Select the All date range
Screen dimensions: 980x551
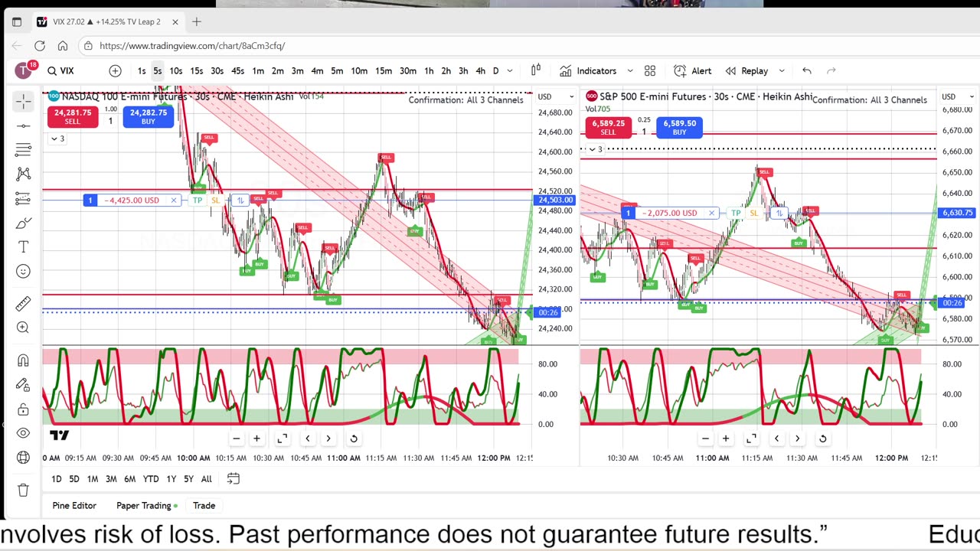point(207,479)
